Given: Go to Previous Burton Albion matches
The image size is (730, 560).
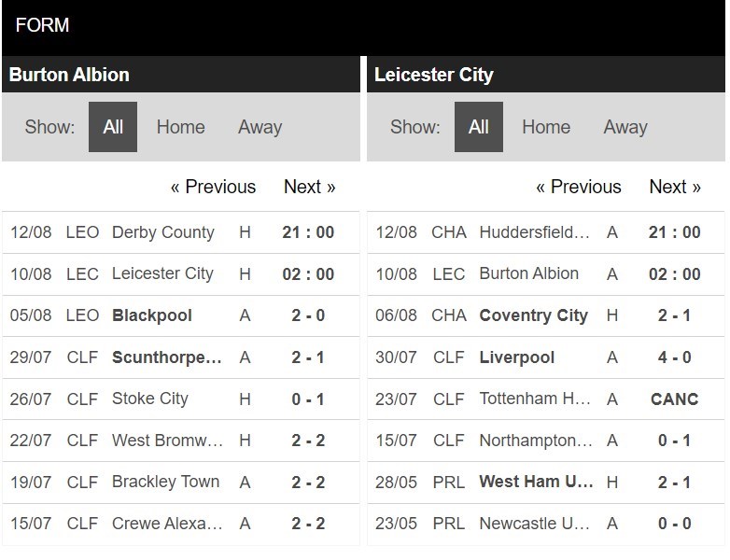Looking at the screenshot, I should coord(213,187).
